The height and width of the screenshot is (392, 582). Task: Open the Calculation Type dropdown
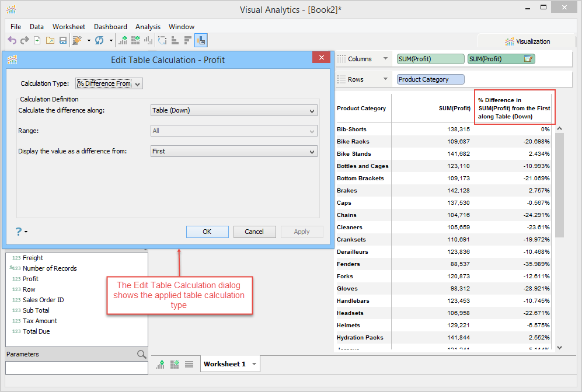coord(109,84)
